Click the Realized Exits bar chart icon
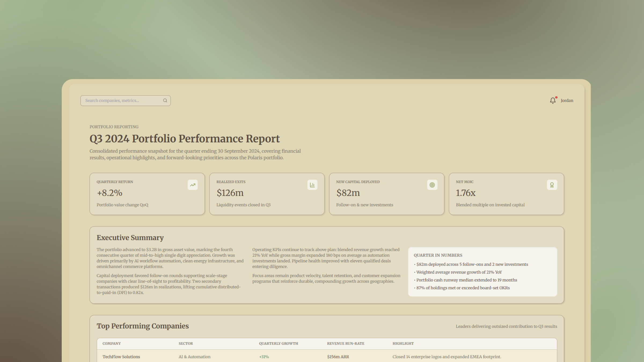Screen dimensions: 644x362 click(312, 185)
